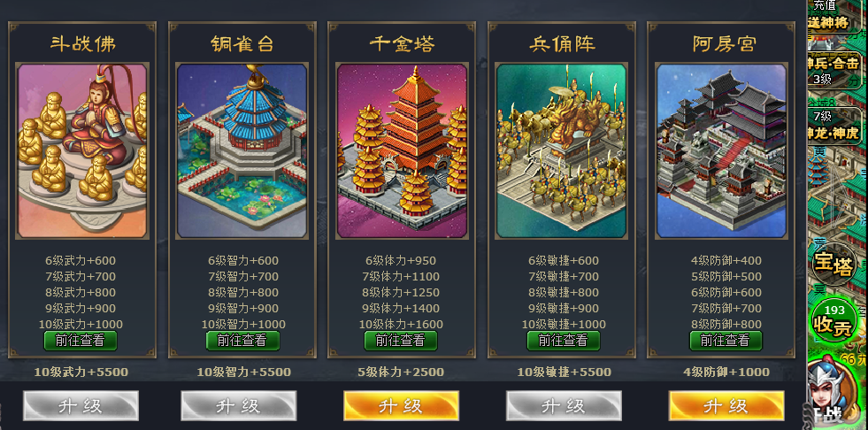Click the gray 升级 button for 兵俑阵

click(564, 405)
